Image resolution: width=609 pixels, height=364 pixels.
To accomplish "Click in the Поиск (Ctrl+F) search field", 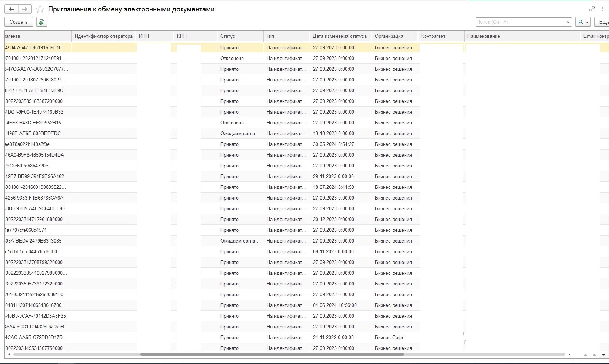I will (x=519, y=22).
